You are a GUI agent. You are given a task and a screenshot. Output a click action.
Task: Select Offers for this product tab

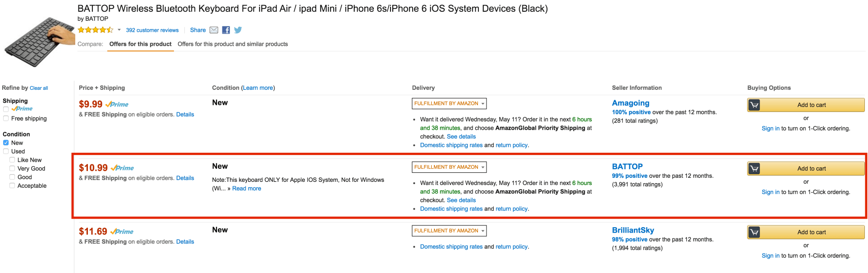pyautogui.click(x=140, y=44)
